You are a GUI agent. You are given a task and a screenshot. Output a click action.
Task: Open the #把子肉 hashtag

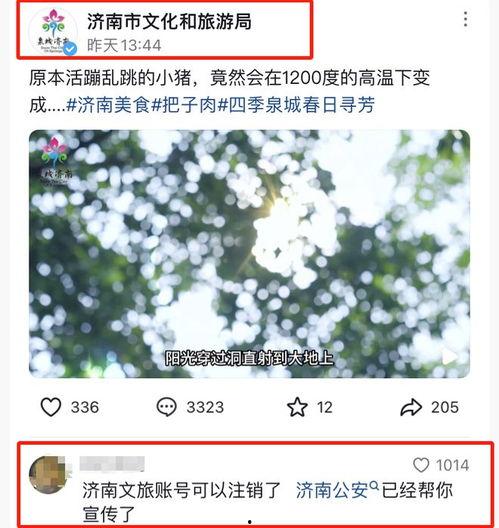click(184, 104)
